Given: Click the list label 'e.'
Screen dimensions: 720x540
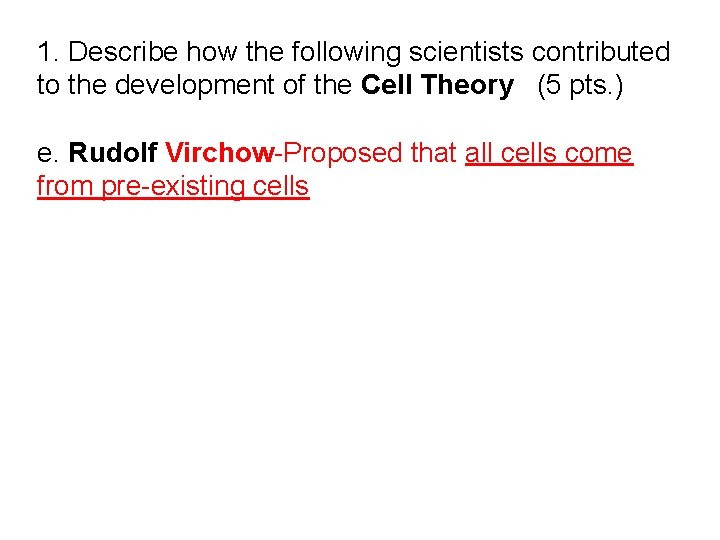Looking at the screenshot, I should 47,154.
